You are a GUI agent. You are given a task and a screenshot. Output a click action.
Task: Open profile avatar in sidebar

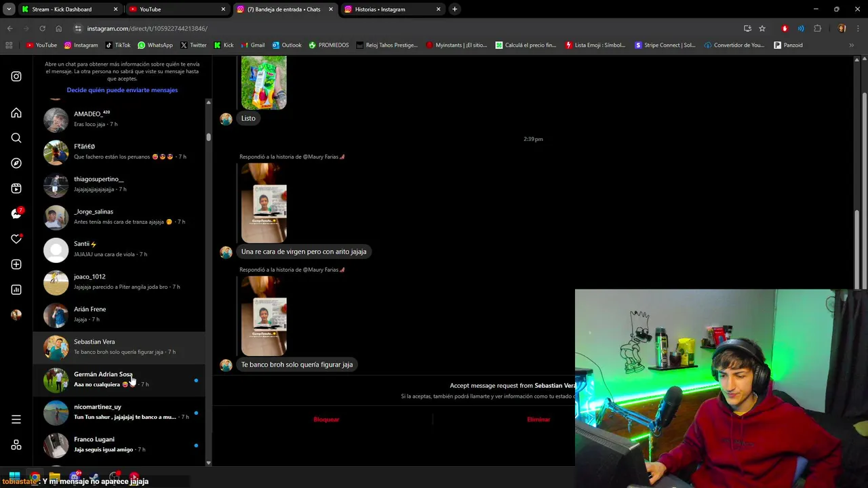click(16, 314)
